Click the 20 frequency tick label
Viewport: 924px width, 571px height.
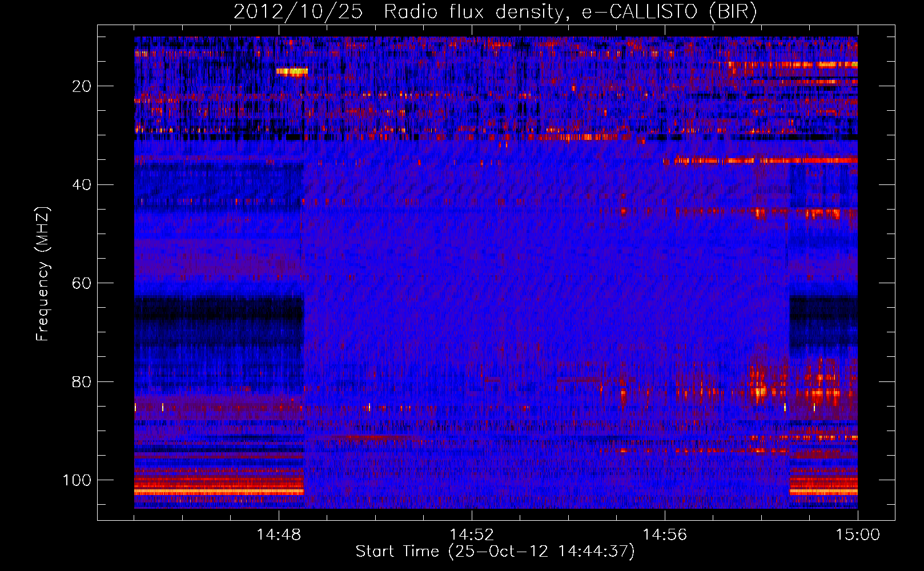(x=82, y=86)
